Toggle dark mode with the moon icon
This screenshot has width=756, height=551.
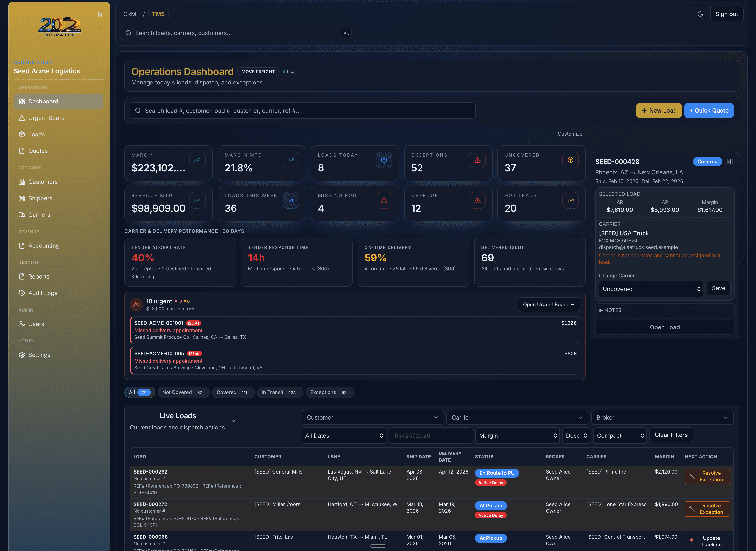click(700, 14)
